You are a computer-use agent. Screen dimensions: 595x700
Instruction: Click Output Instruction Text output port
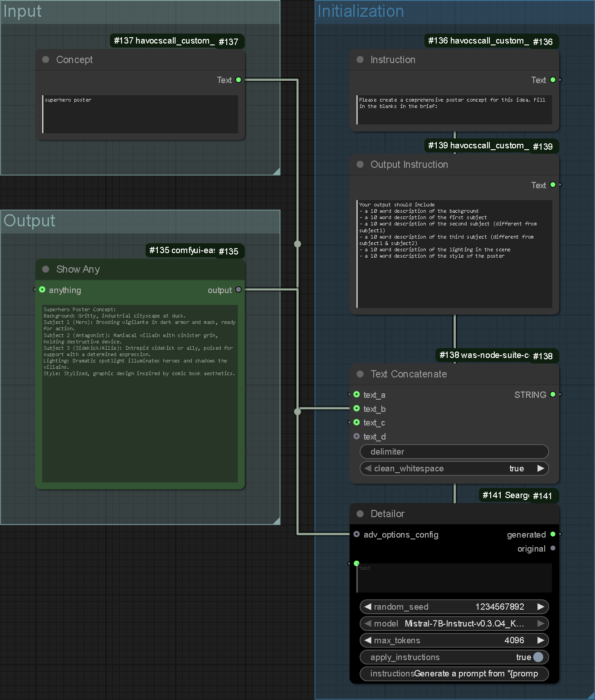point(553,185)
